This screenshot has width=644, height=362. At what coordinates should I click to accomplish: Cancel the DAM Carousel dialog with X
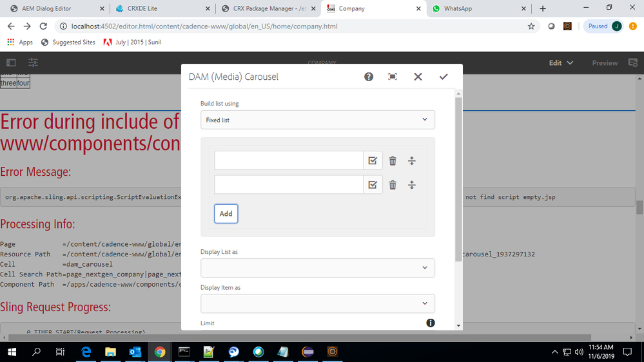tap(418, 77)
